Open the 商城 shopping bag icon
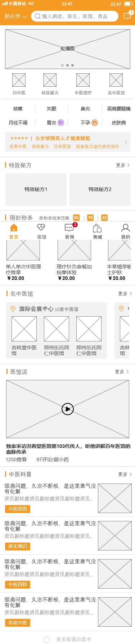Screen dimensions: 135x644 tap(97, 228)
